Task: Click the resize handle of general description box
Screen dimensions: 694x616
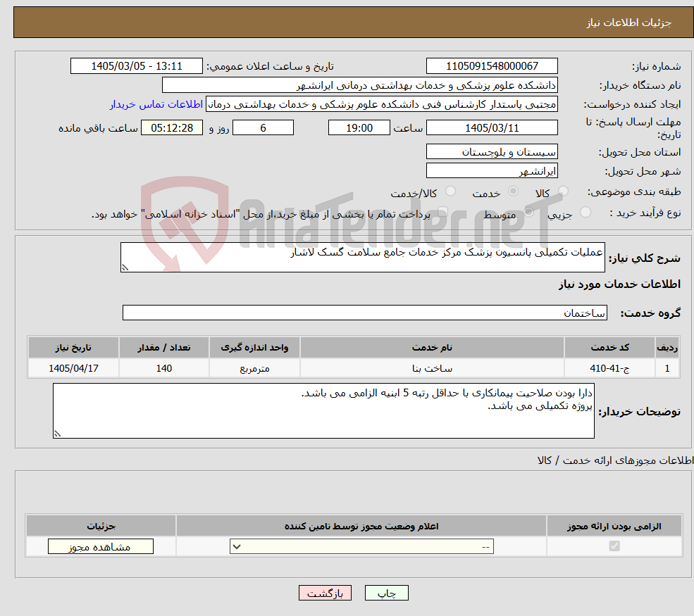Action: point(125,268)
